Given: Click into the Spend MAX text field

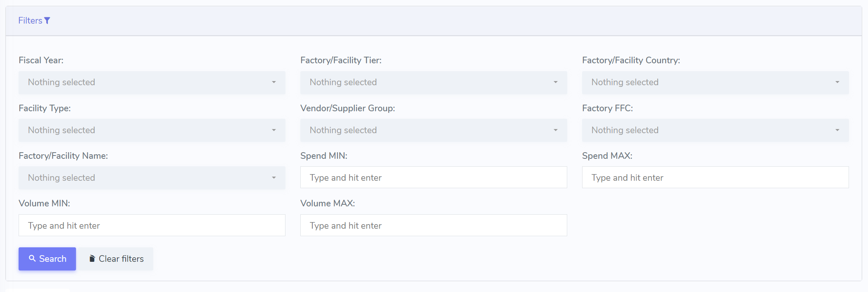Looking at the screenshot, I should click(715, 177).
